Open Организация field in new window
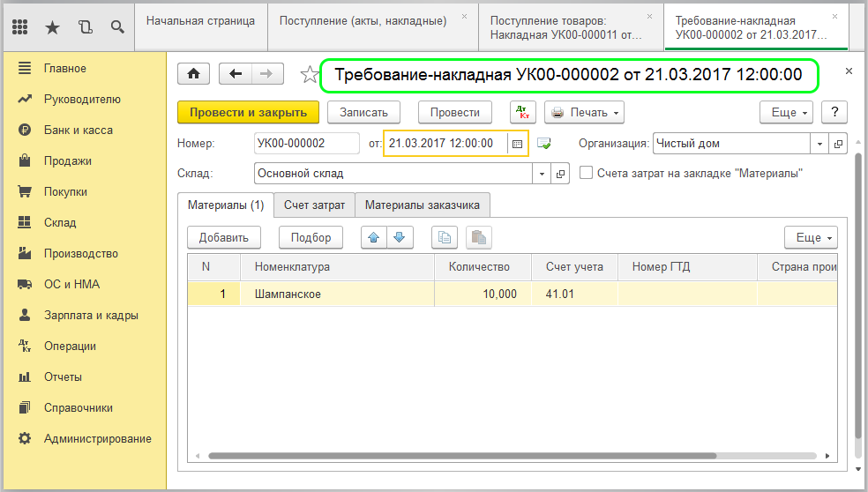Image resolution: width=868 pixels, height=492 pixels. pyautogui.click(x=838, y=144)
